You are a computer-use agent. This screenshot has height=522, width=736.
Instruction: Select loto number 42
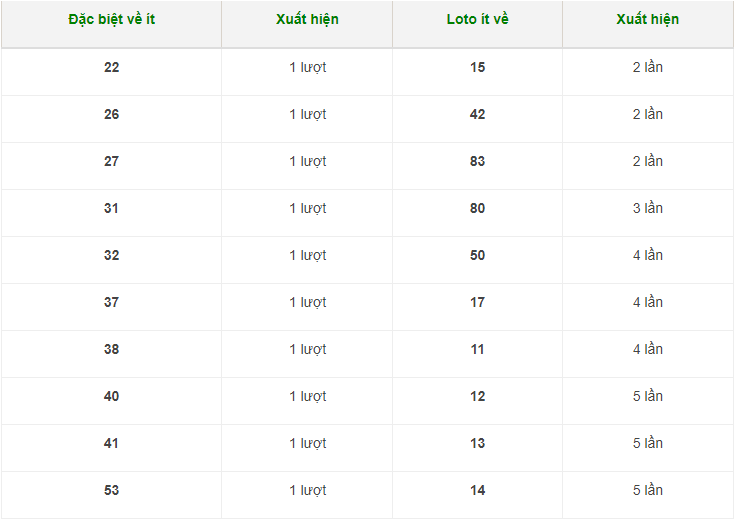coord(477,114)
